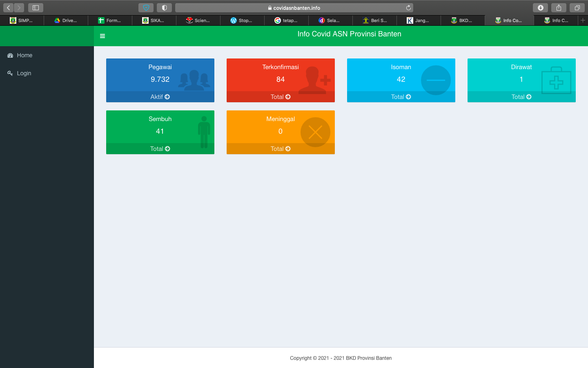Open the Login page from the sidebar

click(x=24, y=73)
